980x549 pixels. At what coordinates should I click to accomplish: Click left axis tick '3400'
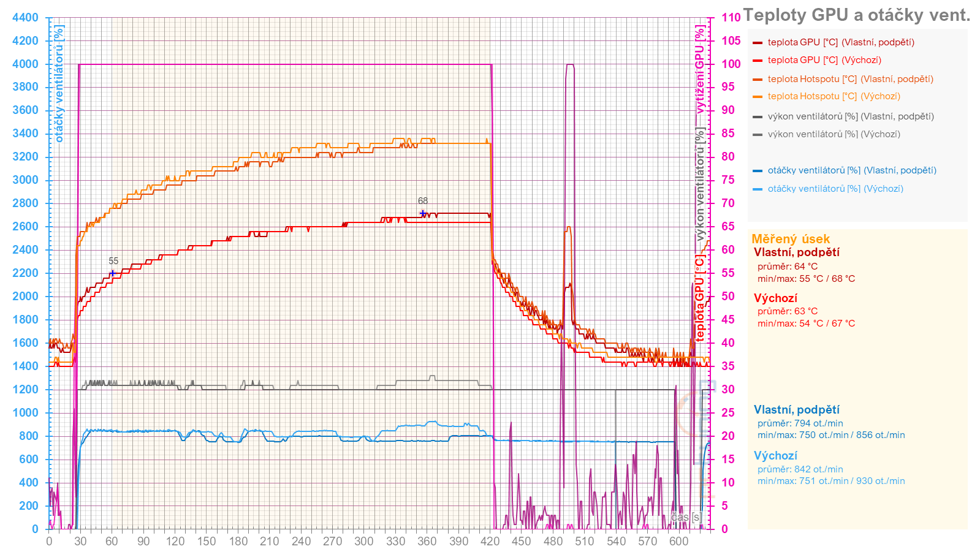[25, 134]
